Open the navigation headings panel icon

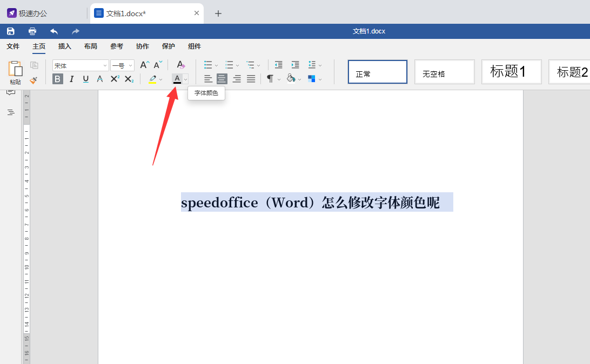11,112
